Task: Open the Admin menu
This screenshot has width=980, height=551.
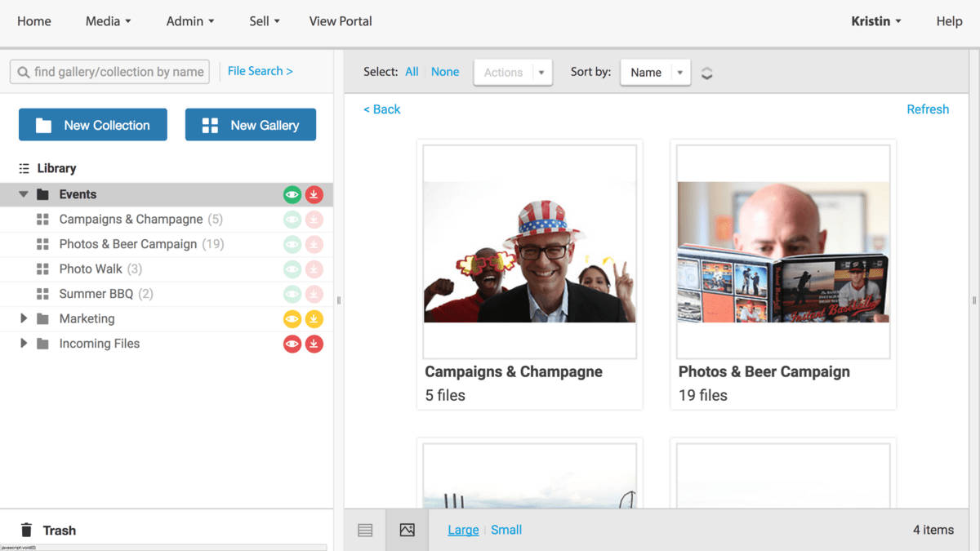Action: tap(189, 21)
